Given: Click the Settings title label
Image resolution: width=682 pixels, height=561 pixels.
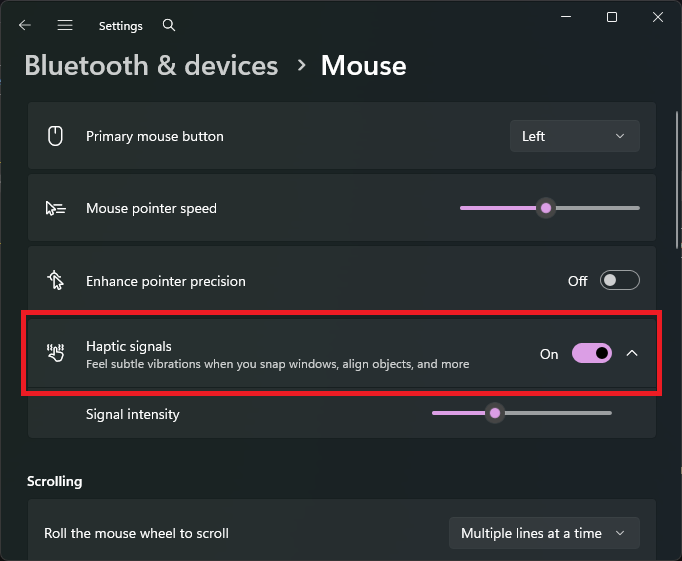Looking at the screenshot, I should point(120,26).
